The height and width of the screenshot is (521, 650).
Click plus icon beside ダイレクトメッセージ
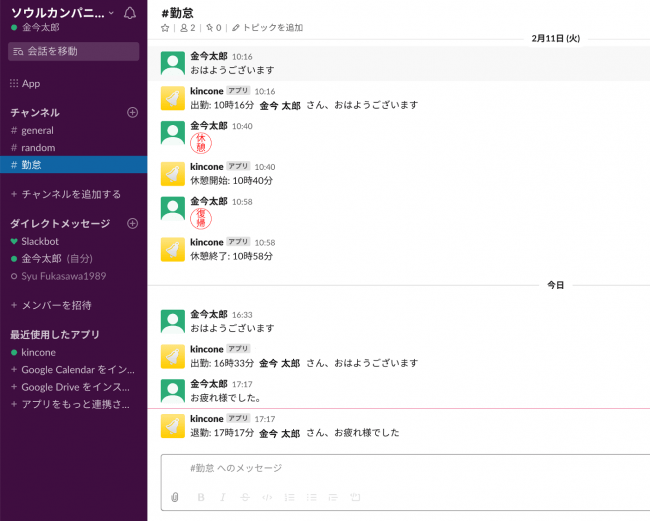click(132, 223)
